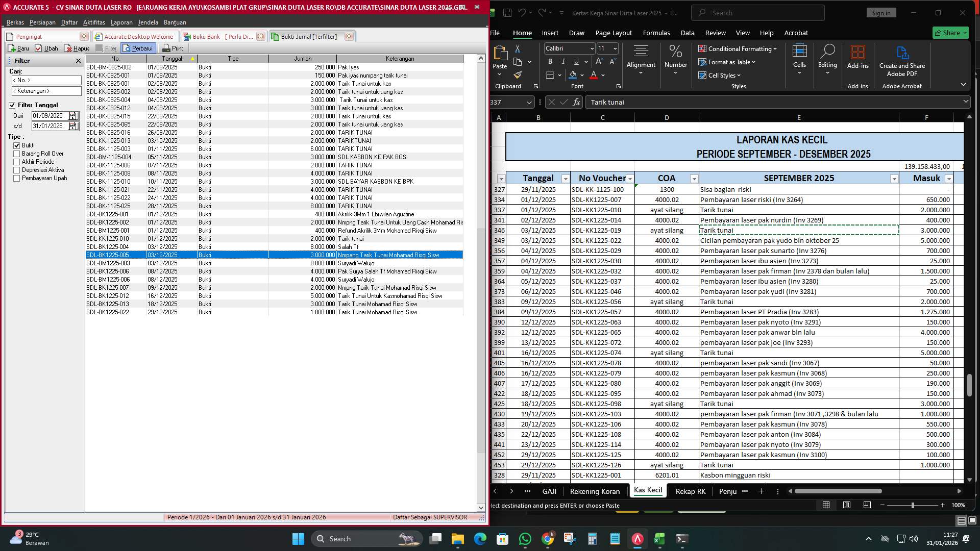Open the Laporan menu in Accurate

[122, 22]
